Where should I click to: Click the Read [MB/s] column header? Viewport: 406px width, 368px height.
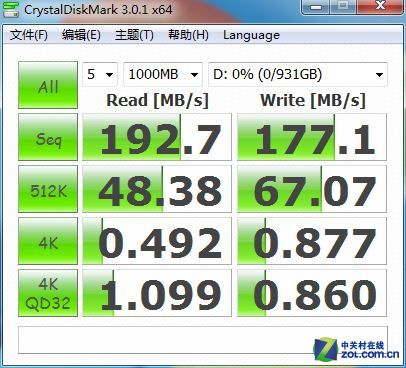pyautogui.click(x=157, y=100)
